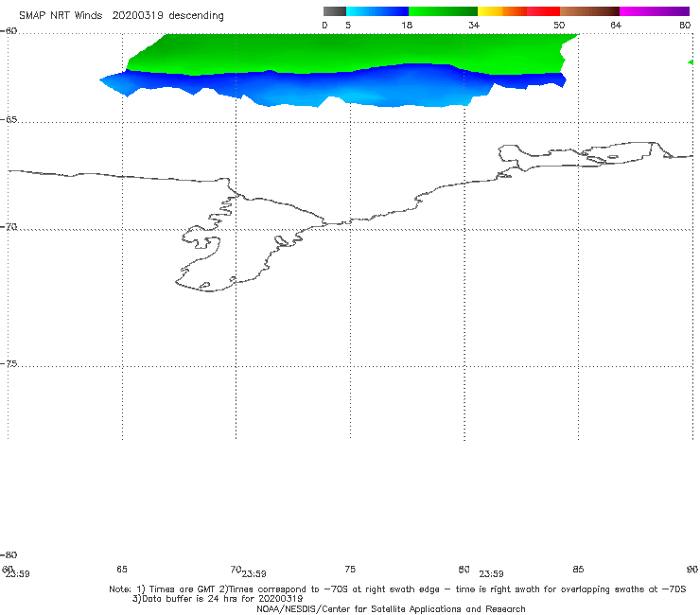
Task: Click the latitude label -70 on the left axis
Action: tap(9, 227)
